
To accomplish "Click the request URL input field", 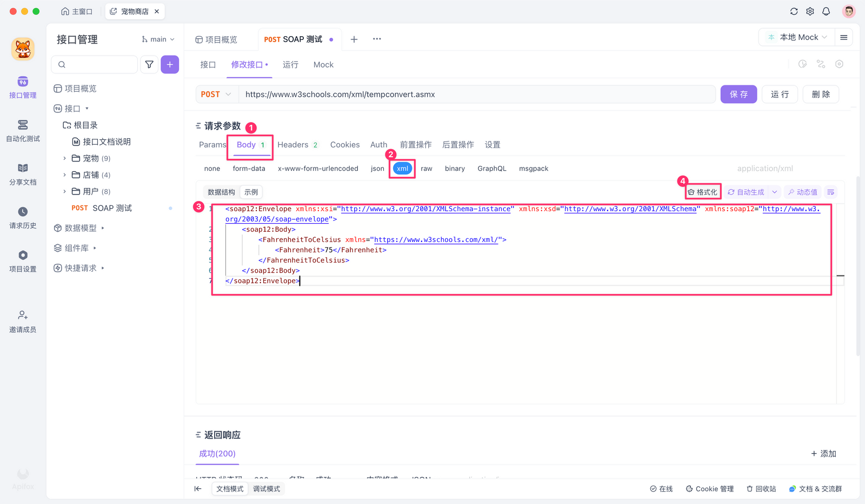I will (476, 95).
